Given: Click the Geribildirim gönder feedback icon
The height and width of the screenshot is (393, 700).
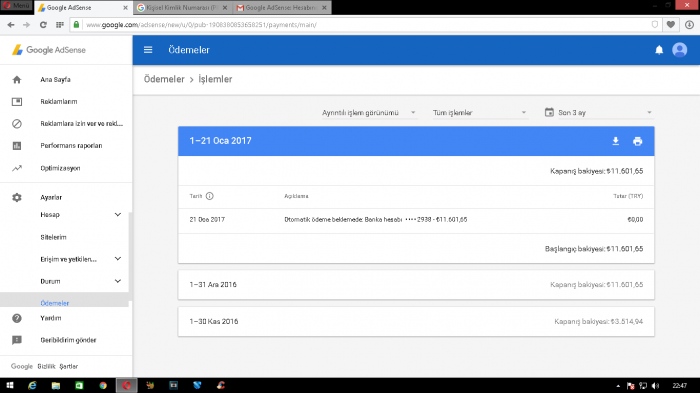Looking at the screenshot, I should pos(17,340).
